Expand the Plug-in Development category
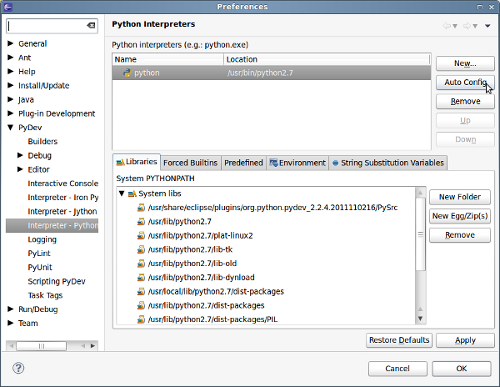This screenshot has width=500, height=387. tap(11, 113)
